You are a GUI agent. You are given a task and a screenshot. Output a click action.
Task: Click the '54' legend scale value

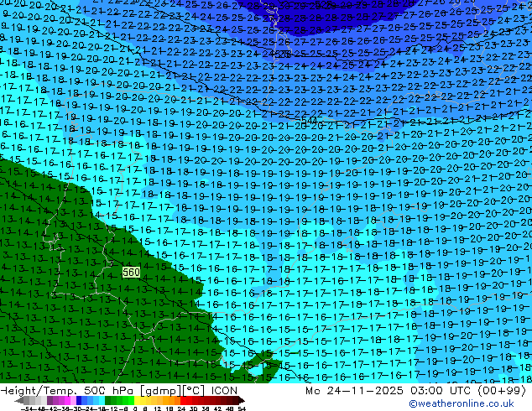pyautogui.click(x=242, y=409)
